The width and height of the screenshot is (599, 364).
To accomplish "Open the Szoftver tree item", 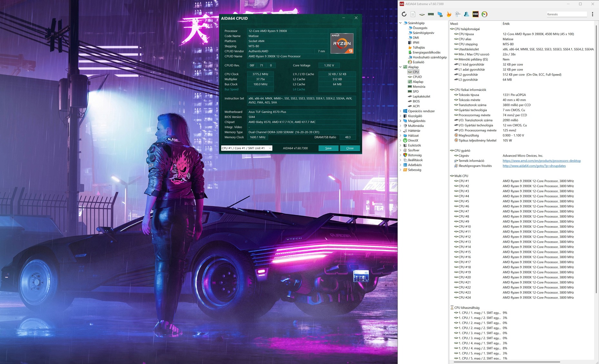I will [x=414, y=150].
